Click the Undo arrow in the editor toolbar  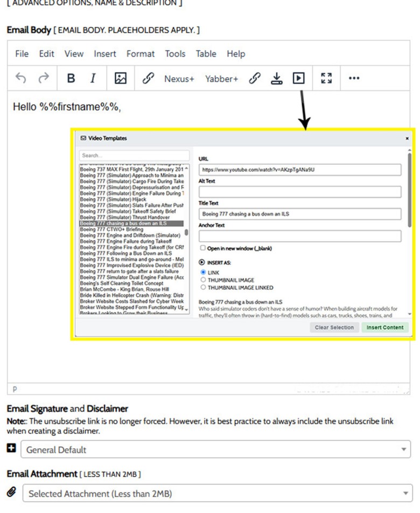pos(20,78)
